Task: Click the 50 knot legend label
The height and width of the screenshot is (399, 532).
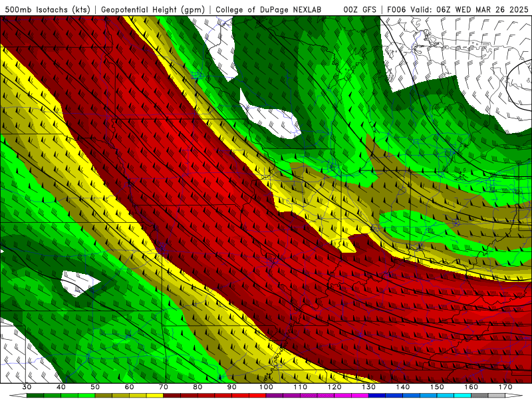Action: pyautogui.click(x=95, y=387)
